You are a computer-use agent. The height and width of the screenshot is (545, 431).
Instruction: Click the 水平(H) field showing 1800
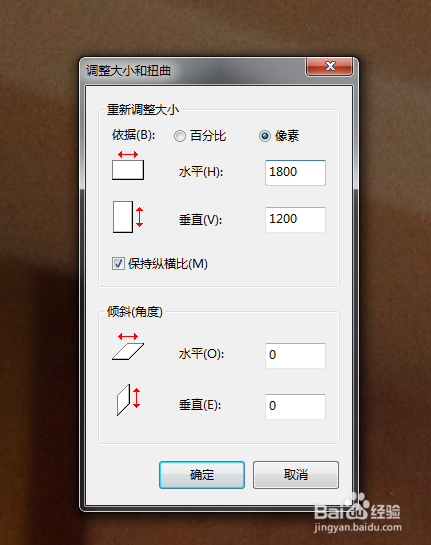click(x=295, y=173)
